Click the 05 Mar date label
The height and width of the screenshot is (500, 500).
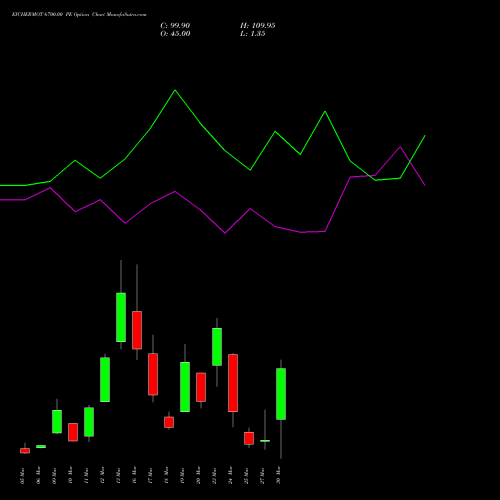click(22, 475)
